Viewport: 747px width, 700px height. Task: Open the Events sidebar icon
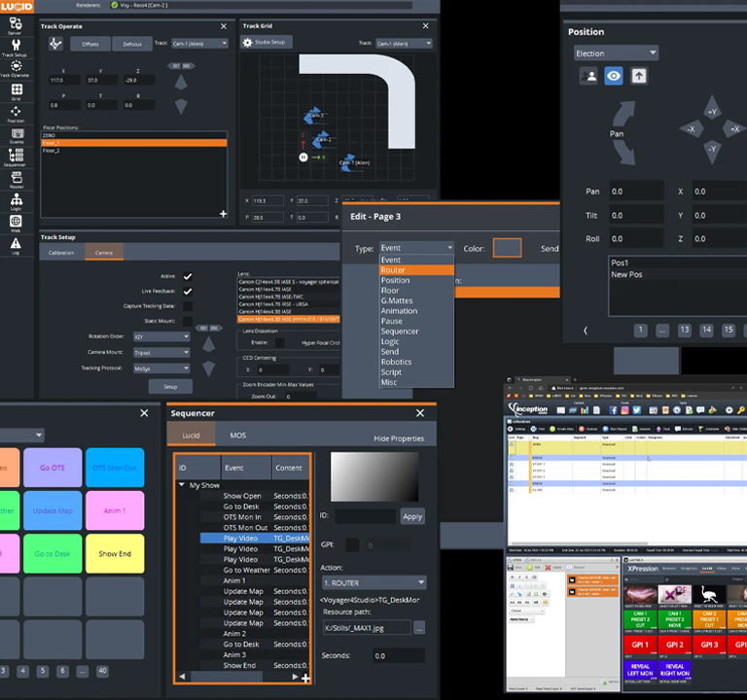point(17,136)
